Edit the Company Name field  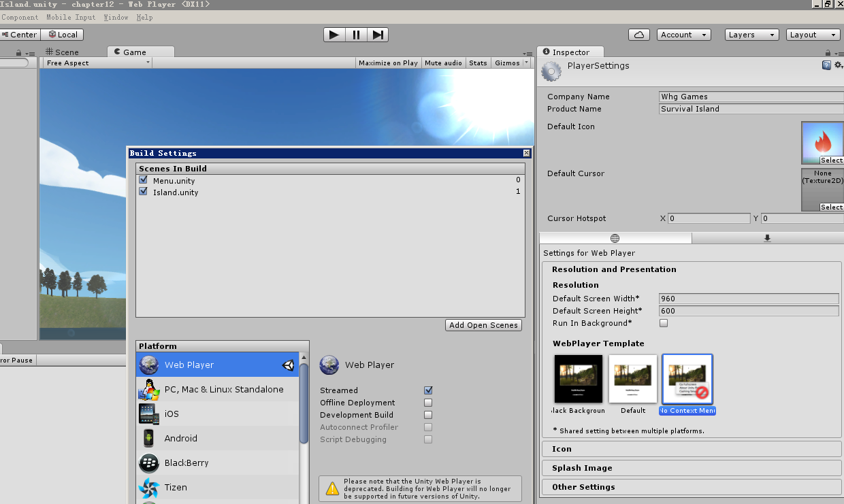pyautogui.click(x=751, y=97)
